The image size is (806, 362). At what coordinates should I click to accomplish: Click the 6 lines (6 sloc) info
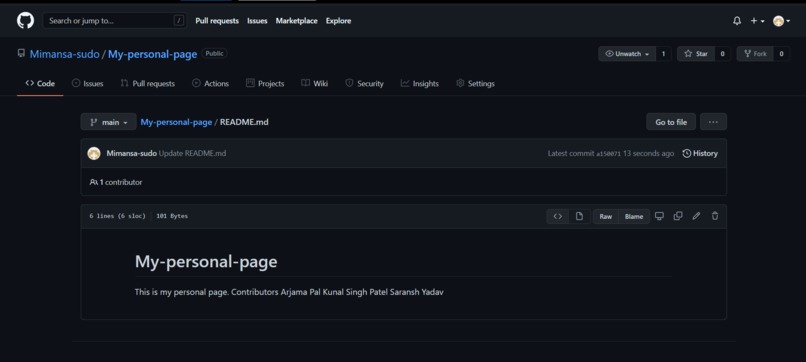click(117, 216)
